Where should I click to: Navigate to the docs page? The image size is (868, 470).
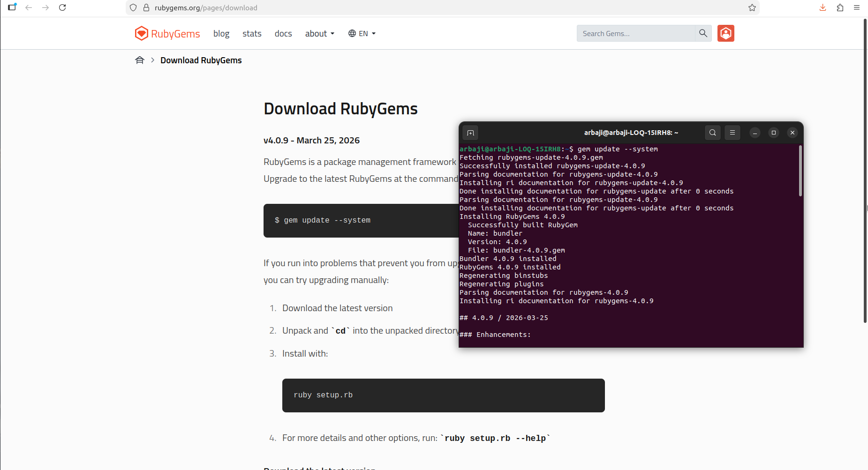tap(283, 33)
